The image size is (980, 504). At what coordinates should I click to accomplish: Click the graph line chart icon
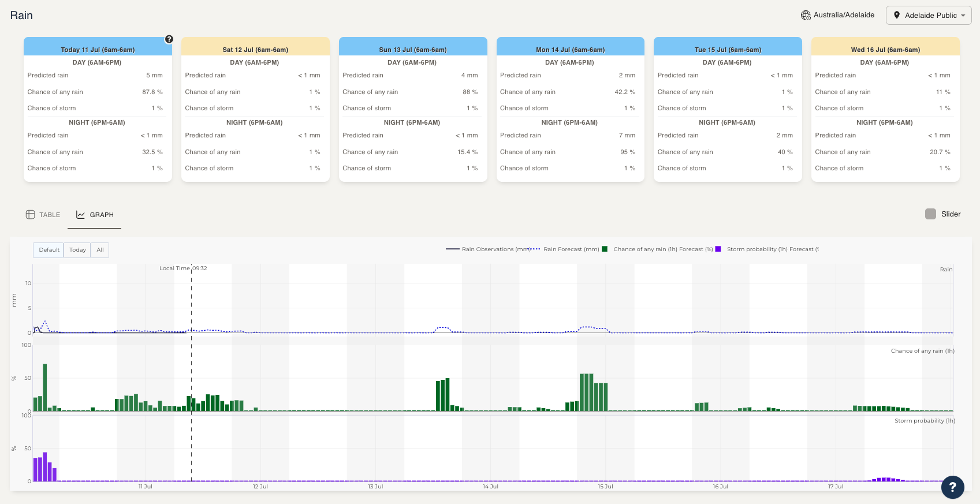[x=80, y=215]
